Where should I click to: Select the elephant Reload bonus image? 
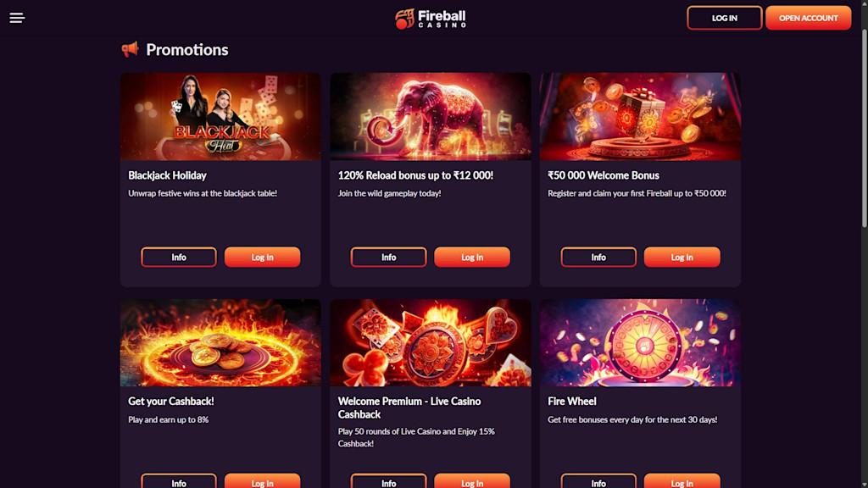[431, 117]
